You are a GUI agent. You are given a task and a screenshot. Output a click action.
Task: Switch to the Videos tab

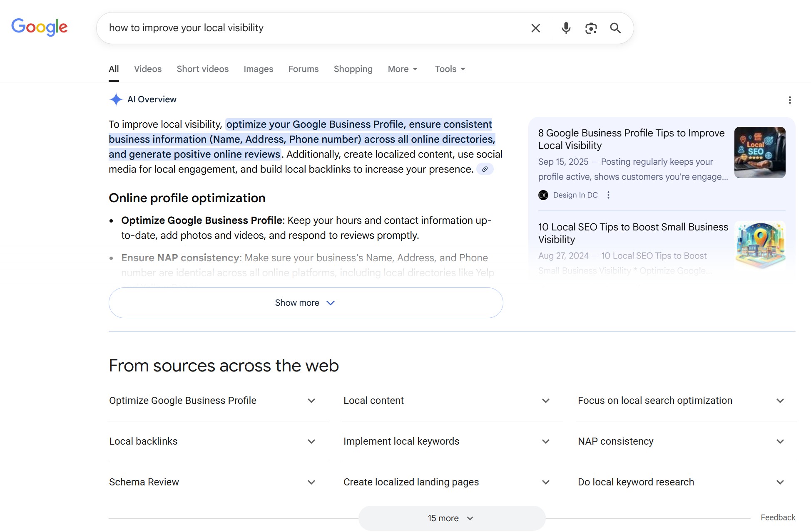click(x=147, y=69)
